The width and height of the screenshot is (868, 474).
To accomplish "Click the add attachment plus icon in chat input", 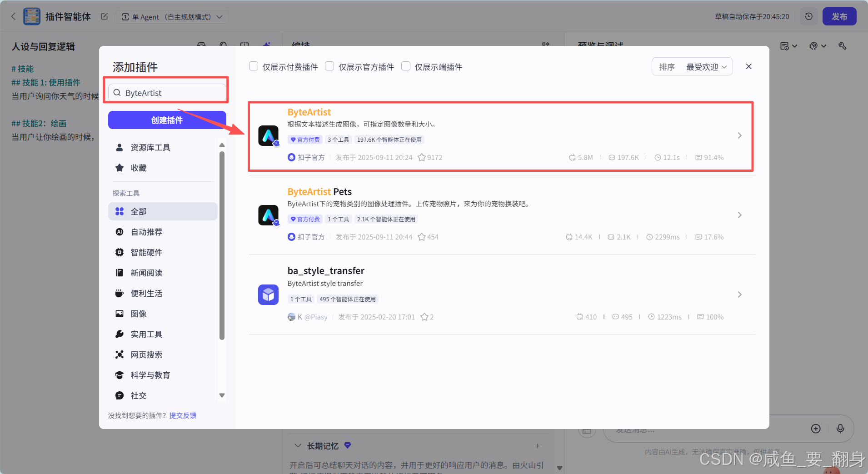I will click(816, 429).
